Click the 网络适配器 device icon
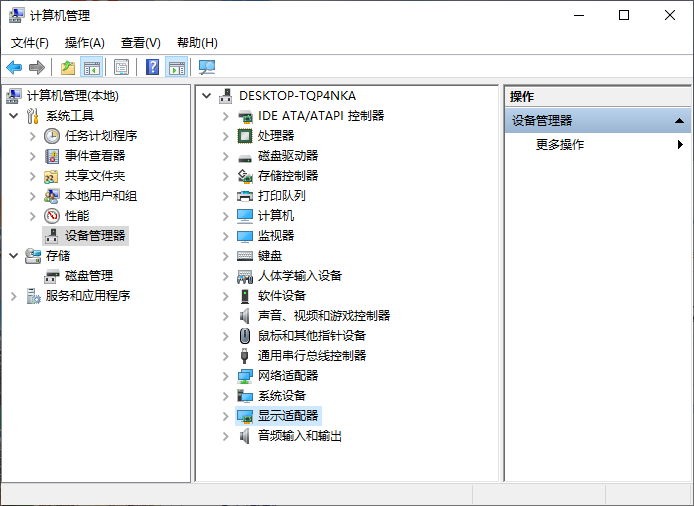The image size is (694, 506). [x=245, y=376]
